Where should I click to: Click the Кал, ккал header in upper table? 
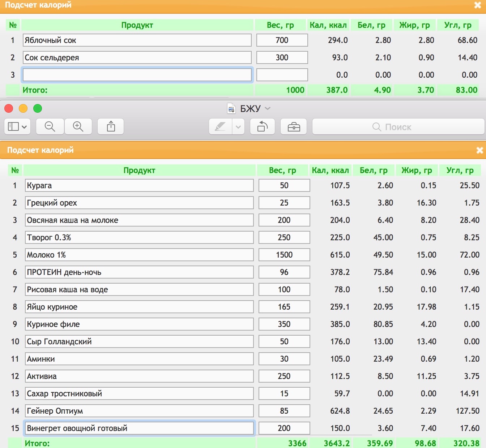pyautogui.click(x=328, y=25)
